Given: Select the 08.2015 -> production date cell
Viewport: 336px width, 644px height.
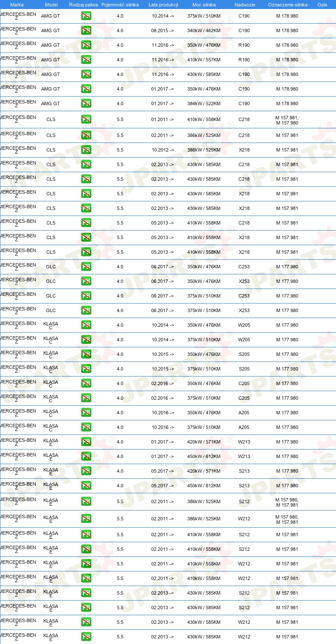Looking at the screenshot, I should 162,30.
